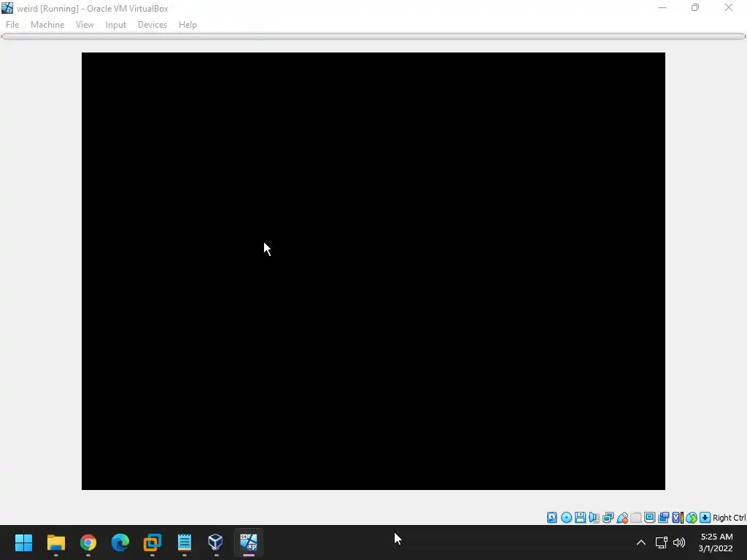Restore down the VirtualBox window
The image size is (747, 560).
[695, 7]
